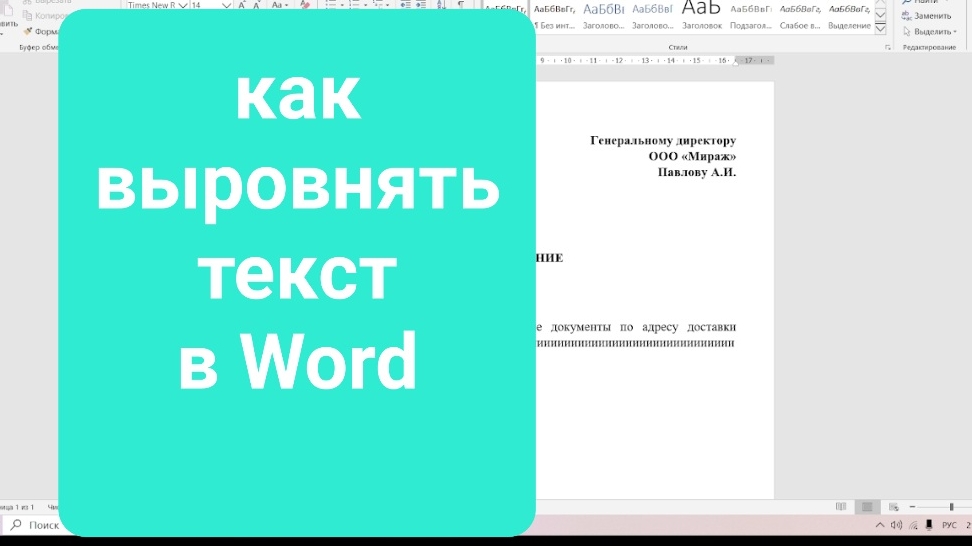Open the Times New Roman font dropdown
This screenshot has width=972, height=546.
pos(182,5)
